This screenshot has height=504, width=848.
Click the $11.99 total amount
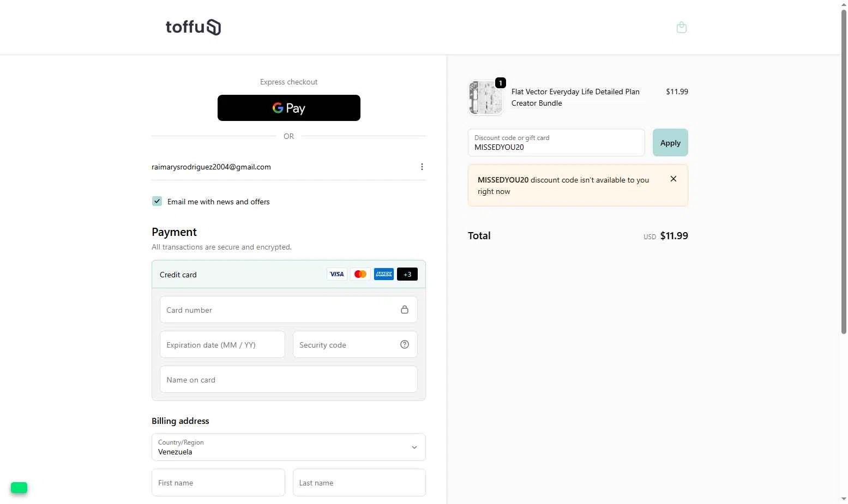674,235
